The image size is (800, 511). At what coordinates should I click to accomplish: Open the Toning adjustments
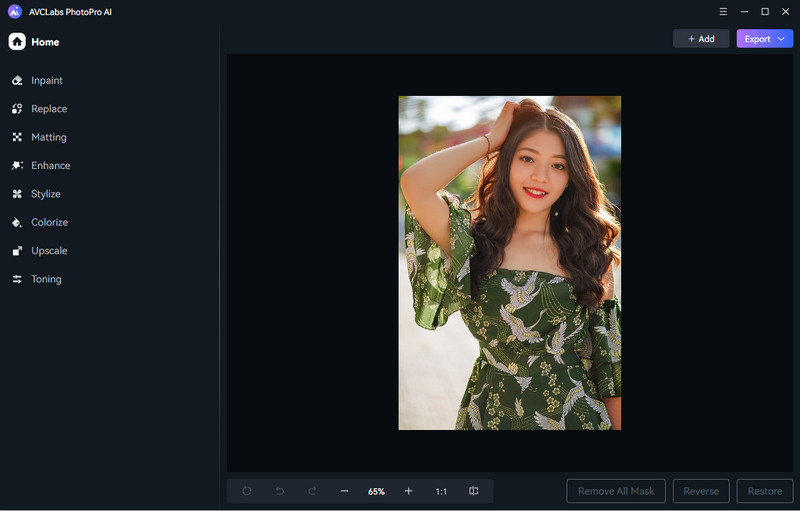click(x=37, y=279)
